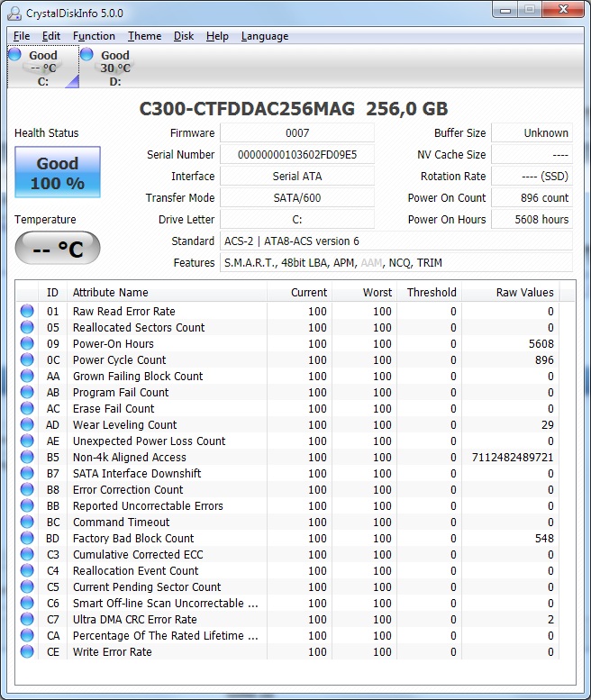Click the Transfer Mode field SATA/600
591x700 pixels.
[x=297, y=198]
